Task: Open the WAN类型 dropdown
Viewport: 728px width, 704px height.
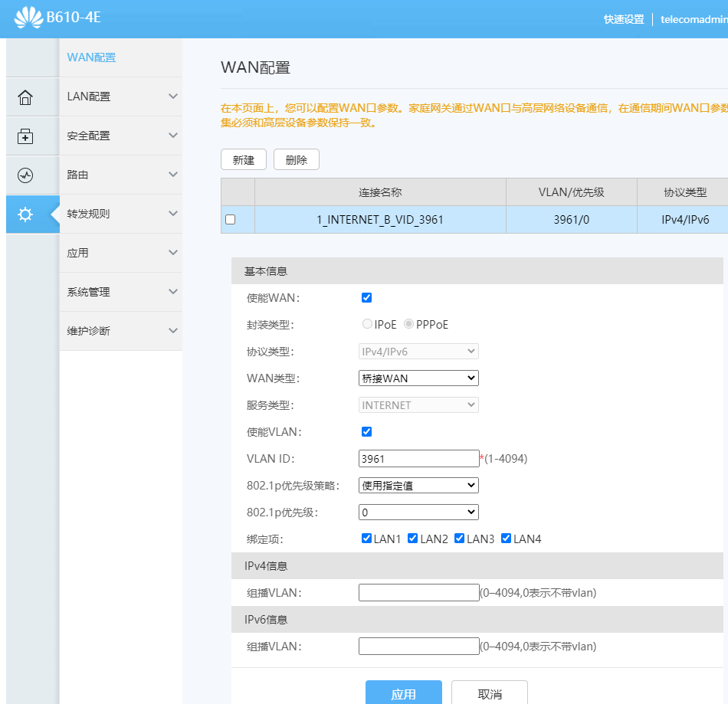Action: 418,378
